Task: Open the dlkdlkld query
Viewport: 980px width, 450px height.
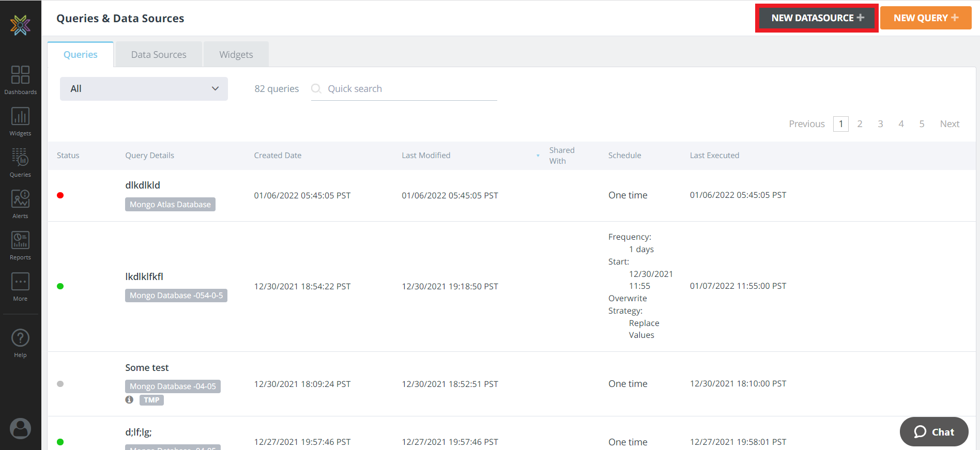Action: (143, 185)
